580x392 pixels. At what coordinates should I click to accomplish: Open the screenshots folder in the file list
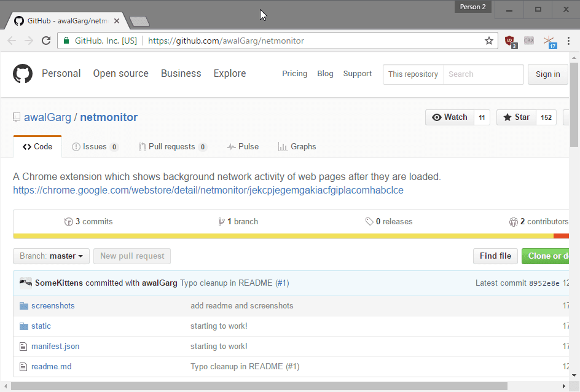[53, 305]
